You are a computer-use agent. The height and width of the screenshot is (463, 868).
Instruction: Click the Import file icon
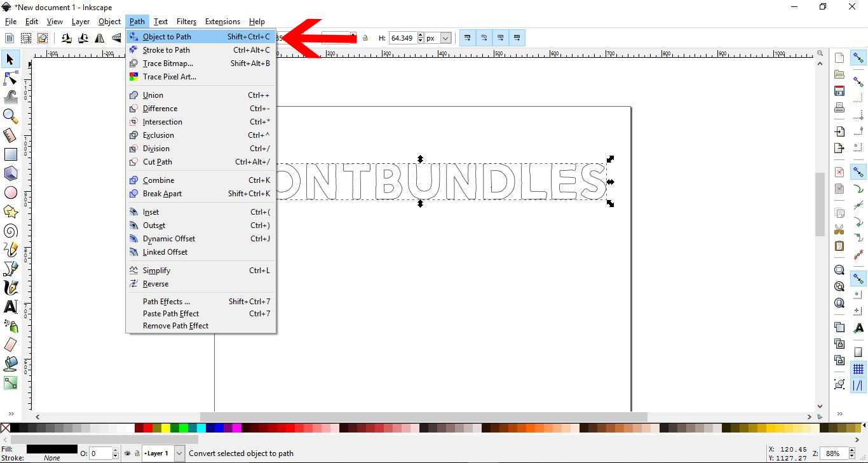[839, 131]
